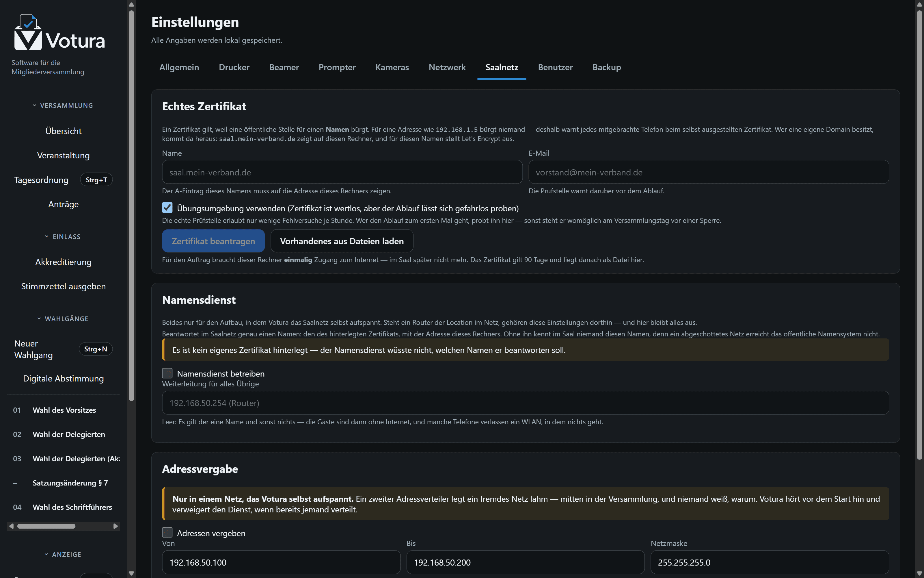Switch to the Allgemein tab

tap(179, 67)
